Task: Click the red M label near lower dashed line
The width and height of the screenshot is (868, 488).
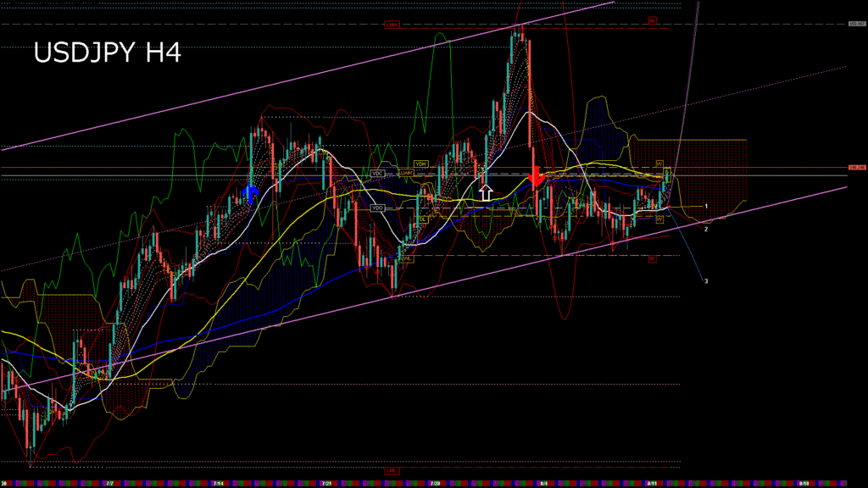Action: (653, 259)
